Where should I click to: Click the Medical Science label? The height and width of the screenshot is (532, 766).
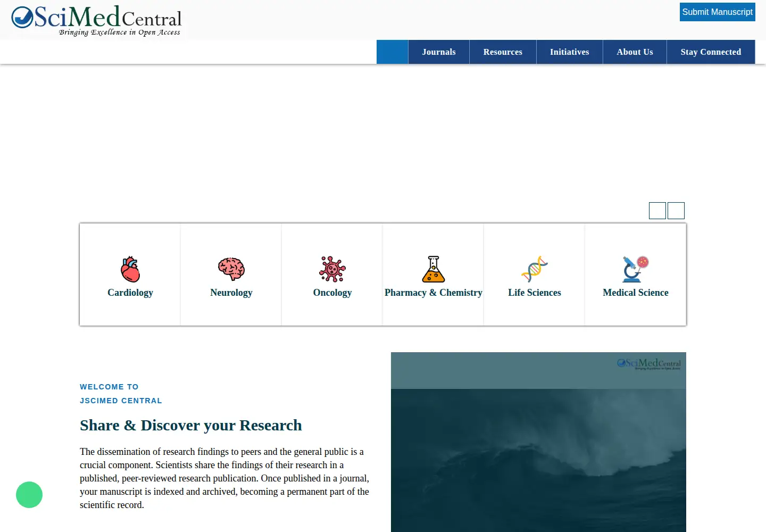pos(636,293)
